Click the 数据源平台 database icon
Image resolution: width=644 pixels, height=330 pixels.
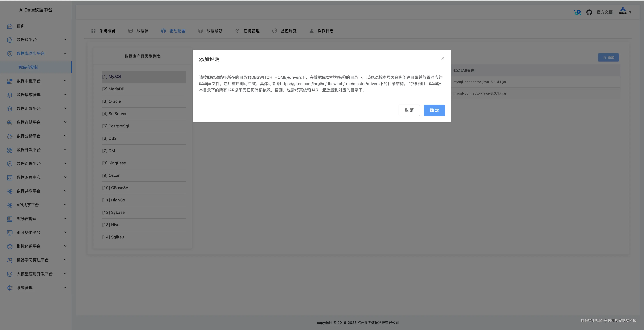pyautogui.click(x=10, y=40)
